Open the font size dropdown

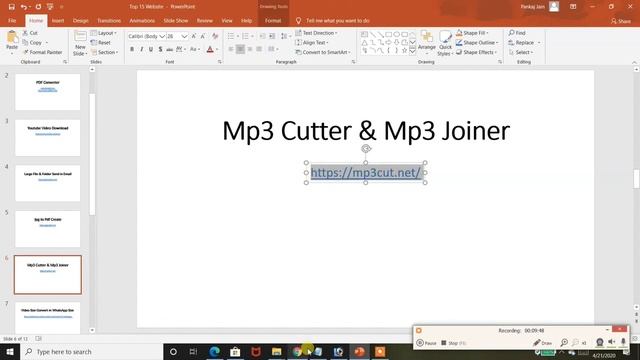[x=184, y=36]
